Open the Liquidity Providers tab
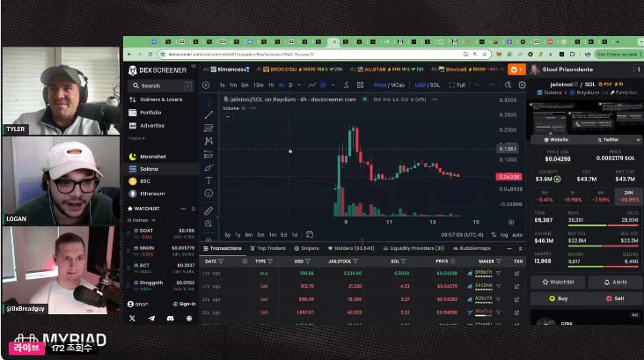644x360 pixels. (413, 248)
